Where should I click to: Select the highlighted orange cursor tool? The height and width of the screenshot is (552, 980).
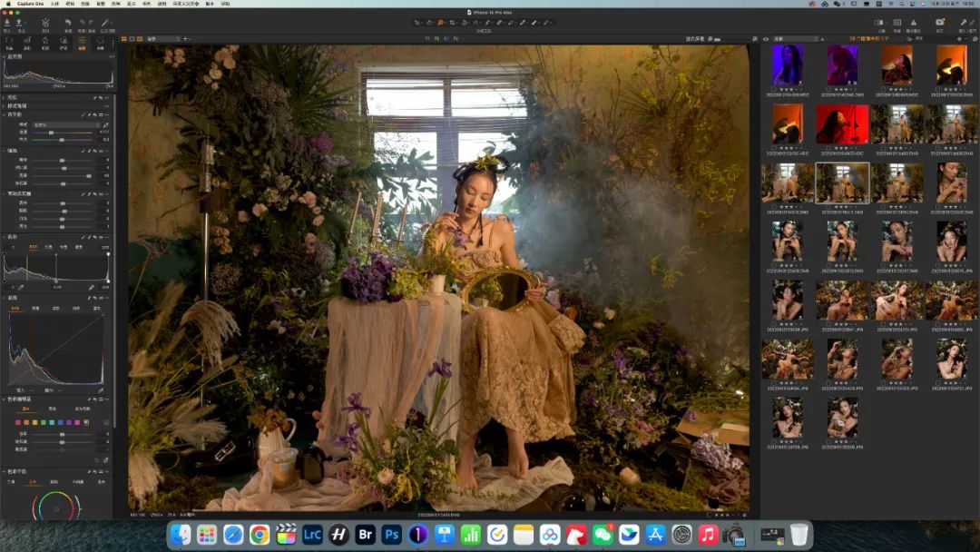click(441, 22)
